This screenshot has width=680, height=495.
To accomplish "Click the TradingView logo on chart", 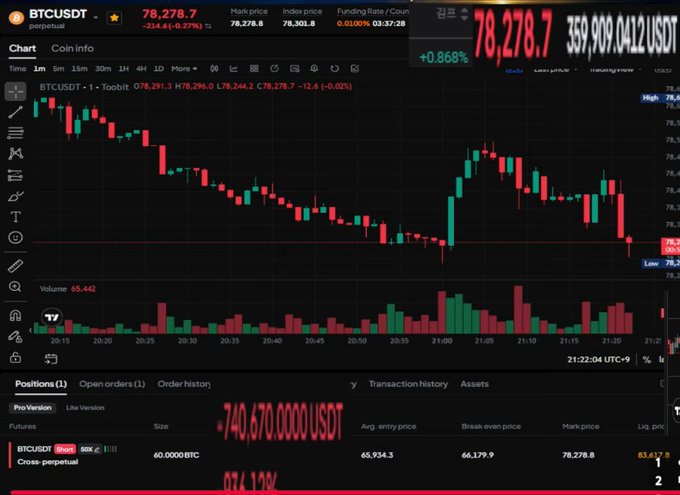I will 52,318.
